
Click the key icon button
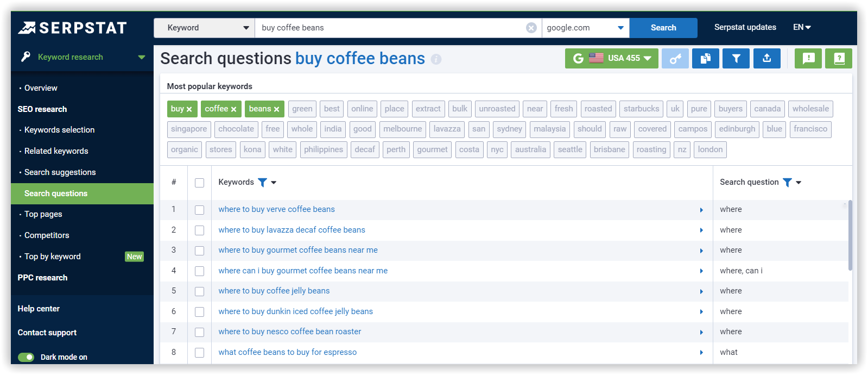click(x=675, y=58)
